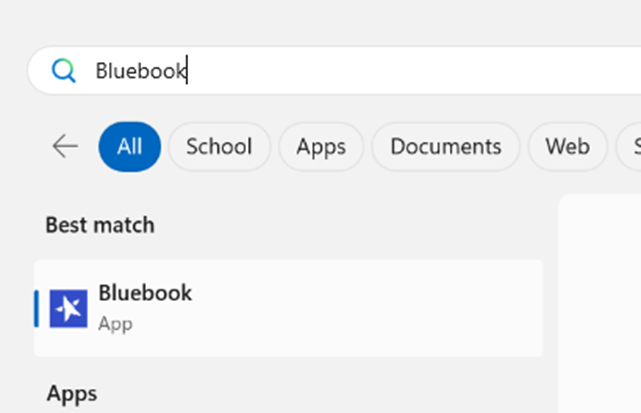Screen dimensions: 641x413
Task: Focus the search box containing Bluebook
Action: [x=334, y=70]
